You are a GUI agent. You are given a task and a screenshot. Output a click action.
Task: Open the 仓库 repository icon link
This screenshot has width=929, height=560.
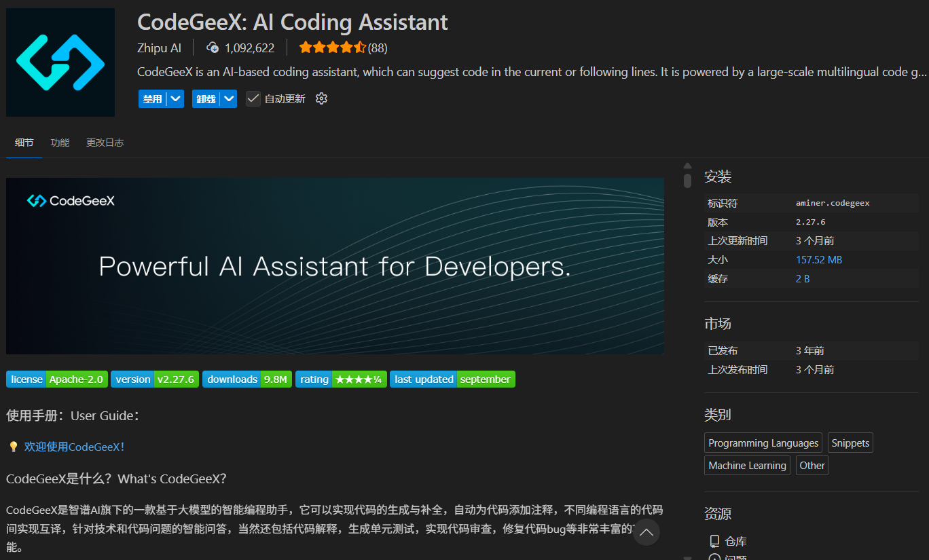pos(714,542)
